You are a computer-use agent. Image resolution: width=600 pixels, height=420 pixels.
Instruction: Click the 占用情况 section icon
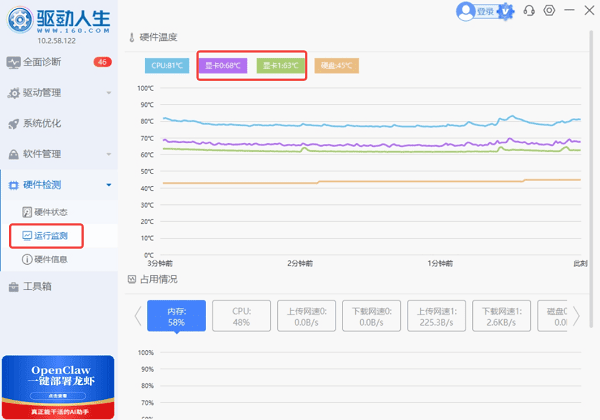coord(132,279)
